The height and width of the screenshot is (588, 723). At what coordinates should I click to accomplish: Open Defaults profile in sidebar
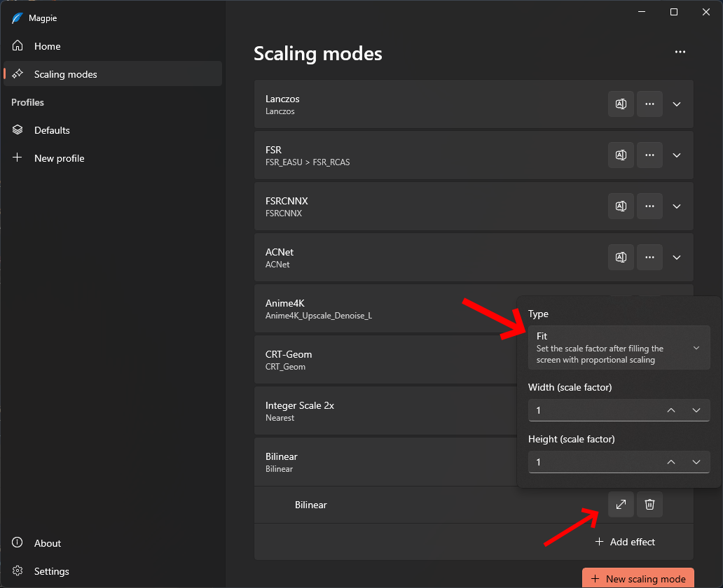pyautogui.click(x=52, y=130)
